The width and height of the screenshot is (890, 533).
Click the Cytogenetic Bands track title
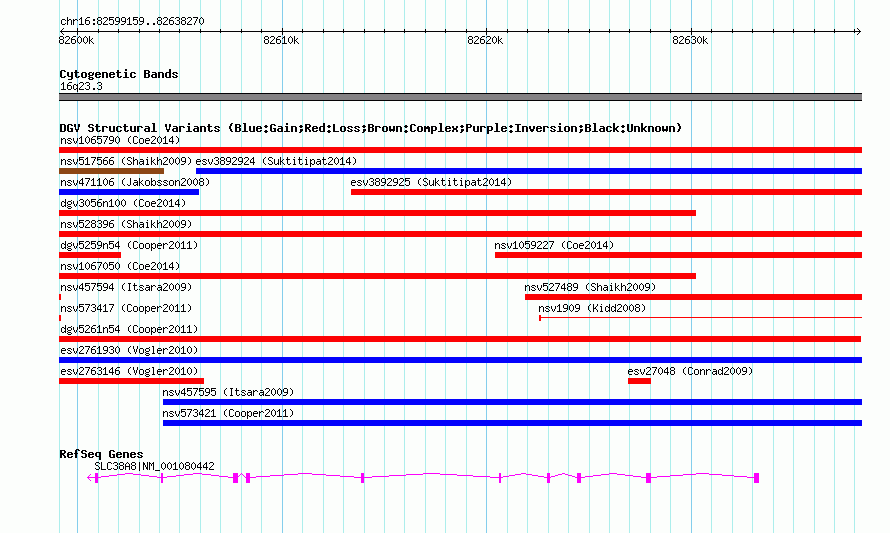119,74
